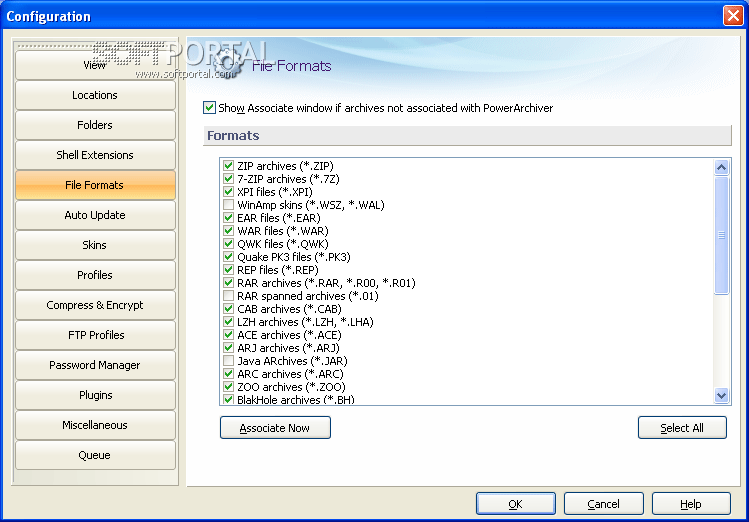Open the Password Manager section
Screen dimensions: 749x522
pos(95,365)
